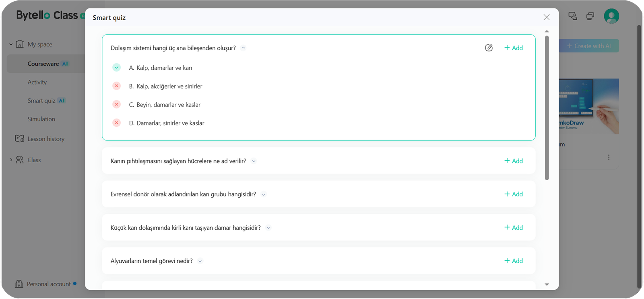The image size is (644, 299).
Task: Open the chat messages icon in header
Action: (x=572, y=16)
